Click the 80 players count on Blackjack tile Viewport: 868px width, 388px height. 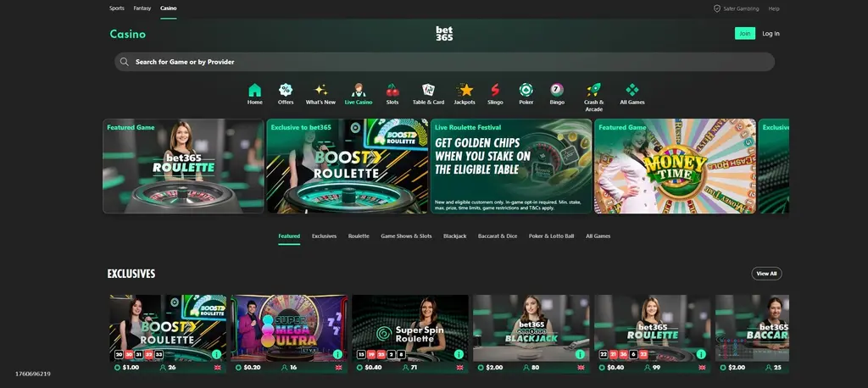pyautogui.click(x=536, y=368)
